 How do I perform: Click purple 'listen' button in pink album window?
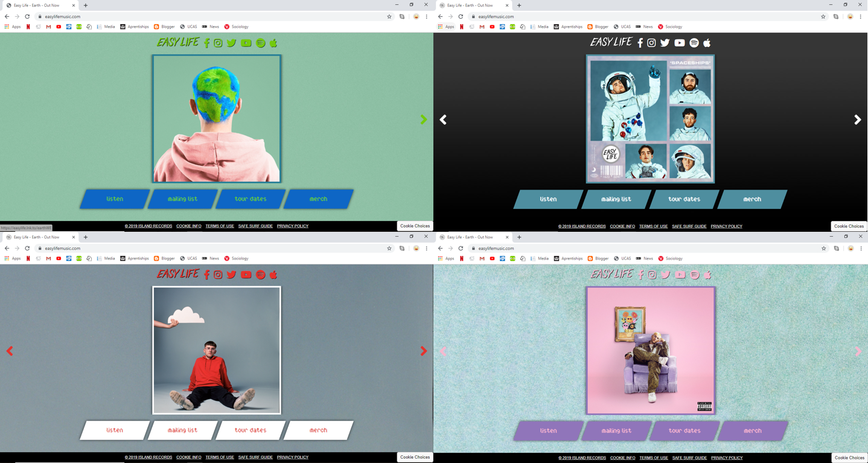(548, 431)
